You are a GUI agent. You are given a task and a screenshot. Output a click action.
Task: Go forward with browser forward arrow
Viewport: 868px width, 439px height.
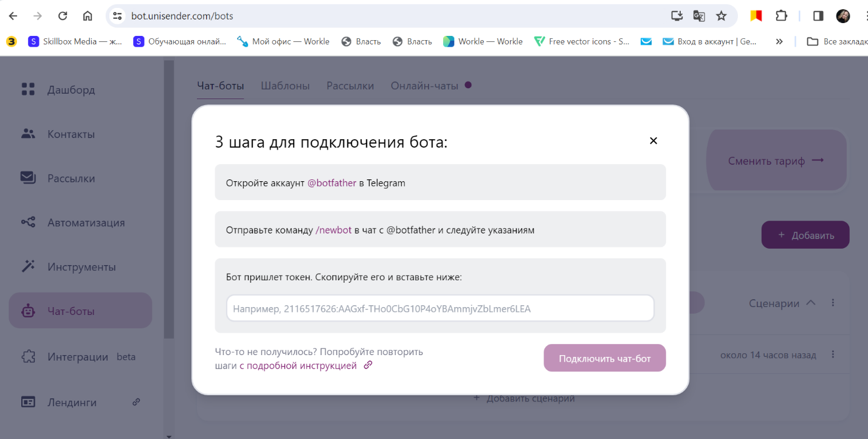(38, 16)
